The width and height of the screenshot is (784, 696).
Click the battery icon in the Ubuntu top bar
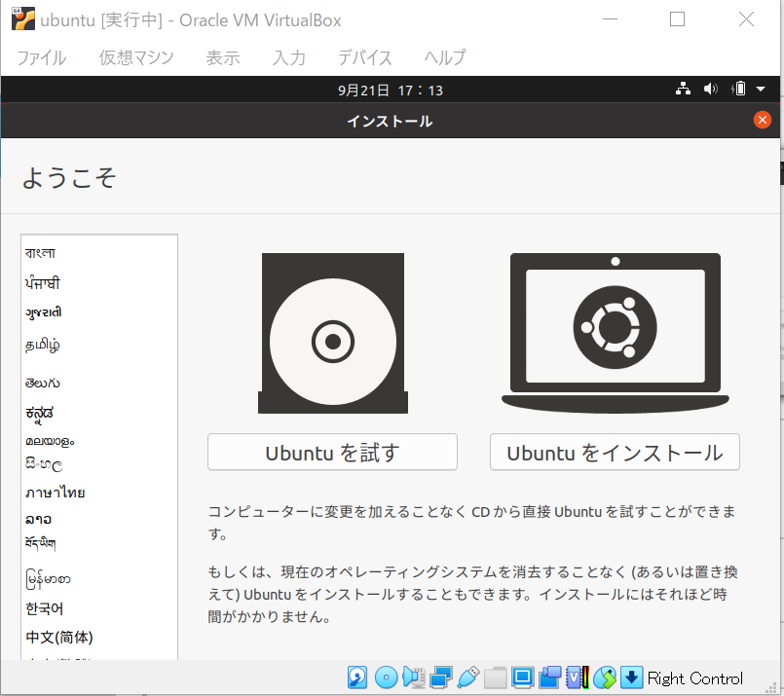738,90
